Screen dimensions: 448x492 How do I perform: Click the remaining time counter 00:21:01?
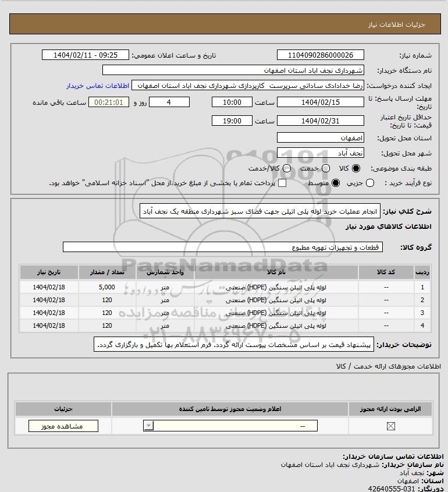click(x=109, y=102)
